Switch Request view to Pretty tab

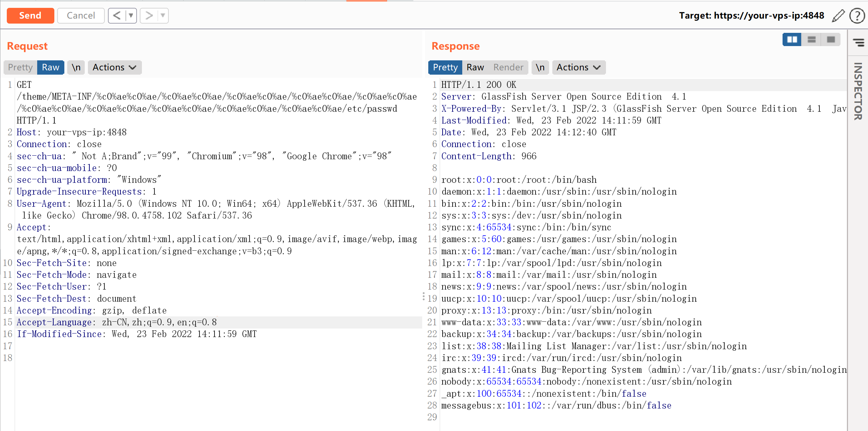coord(20,67)
